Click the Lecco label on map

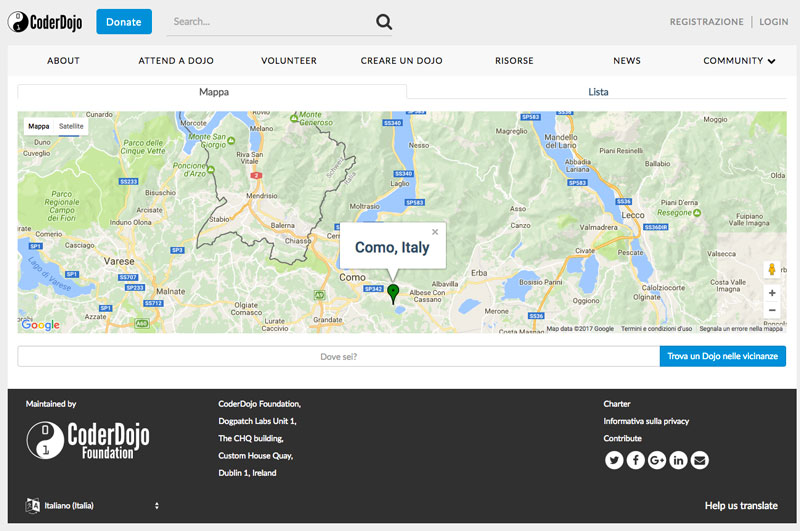pos(633,215)
